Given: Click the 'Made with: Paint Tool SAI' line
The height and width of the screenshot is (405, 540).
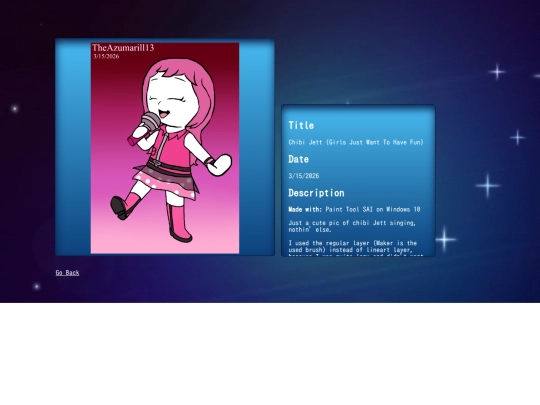Looking at the screenshot, I should pos(354,209).
